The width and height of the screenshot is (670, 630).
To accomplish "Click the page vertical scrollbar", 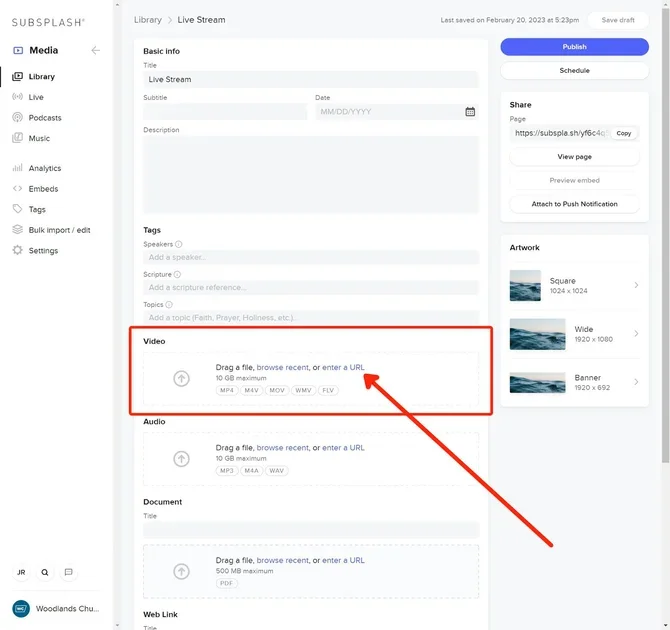I will coord(665,235).
